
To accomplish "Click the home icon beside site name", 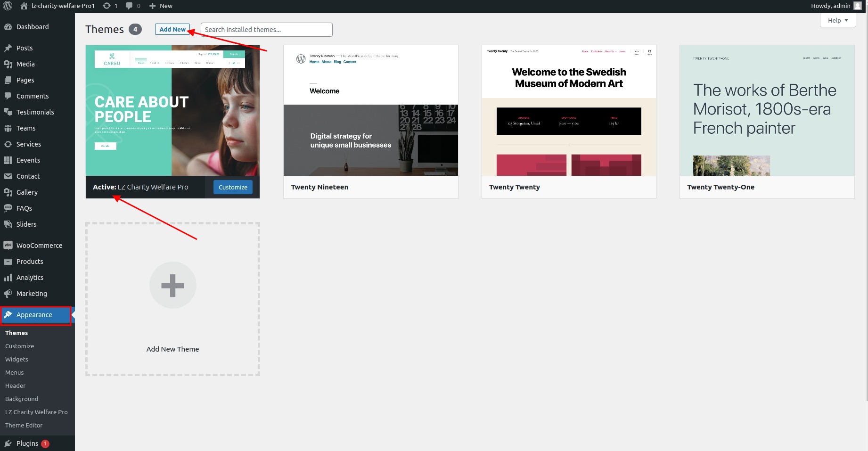I will pyautogui.click(x=24, y=6).
